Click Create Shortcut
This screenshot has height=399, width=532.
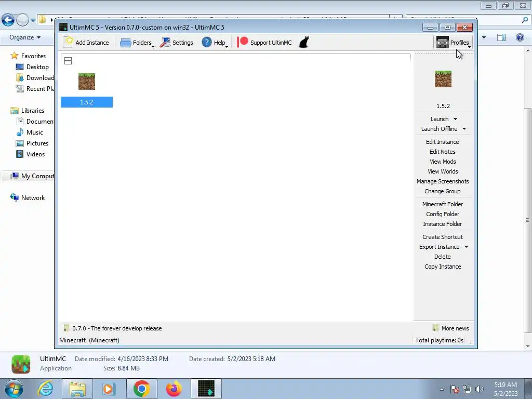point(443,237)
